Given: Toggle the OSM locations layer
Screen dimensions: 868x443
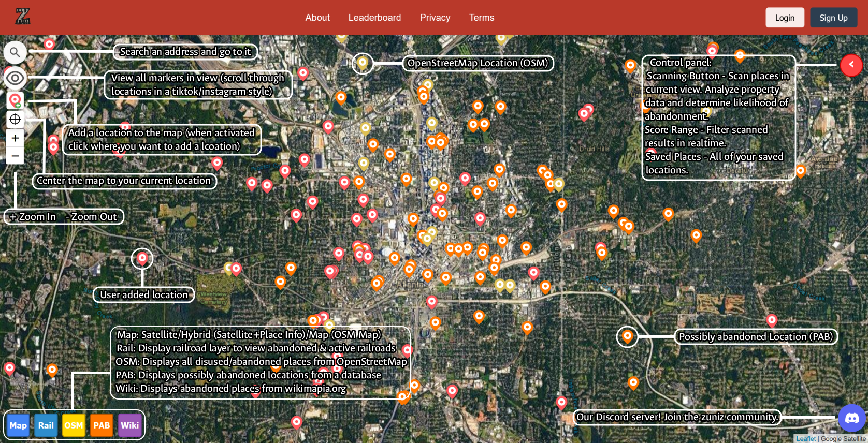Looking at the screenshot, I should (x=74, y=425).
